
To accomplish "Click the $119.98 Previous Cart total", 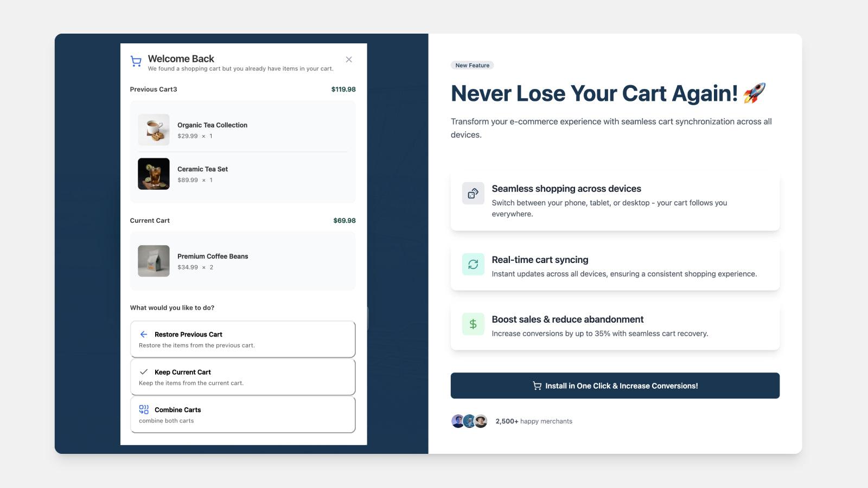I will pyautogui.click(x=343, y=89).
